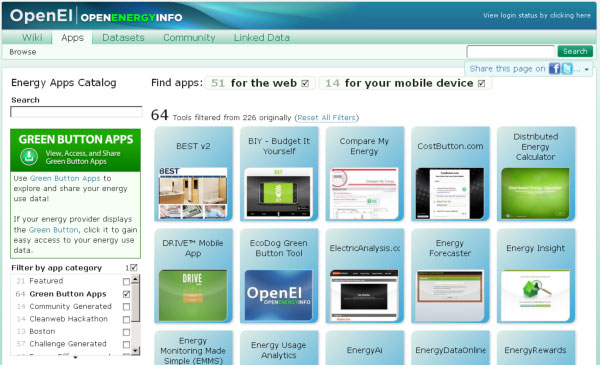Open the EnergyDataOnline tile

[450, 348]
